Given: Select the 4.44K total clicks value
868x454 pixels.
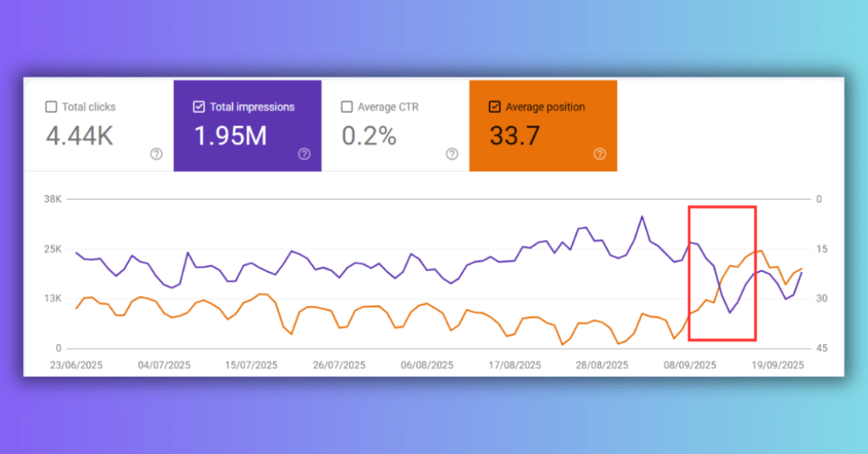Looking at the screenshot, I should click(x=79, y=136).
